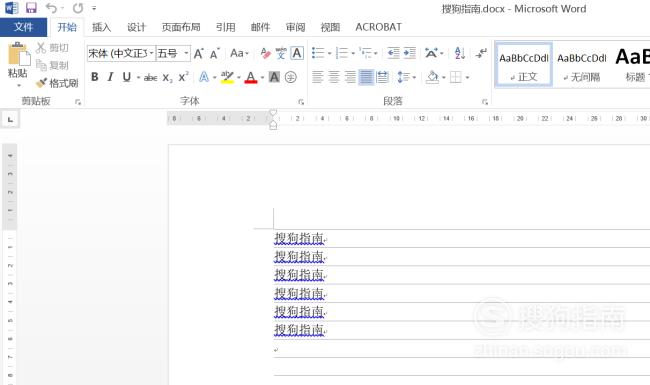
Task: Open Paragraph dialog launcher in 段落 group
Action: [485, 102]
